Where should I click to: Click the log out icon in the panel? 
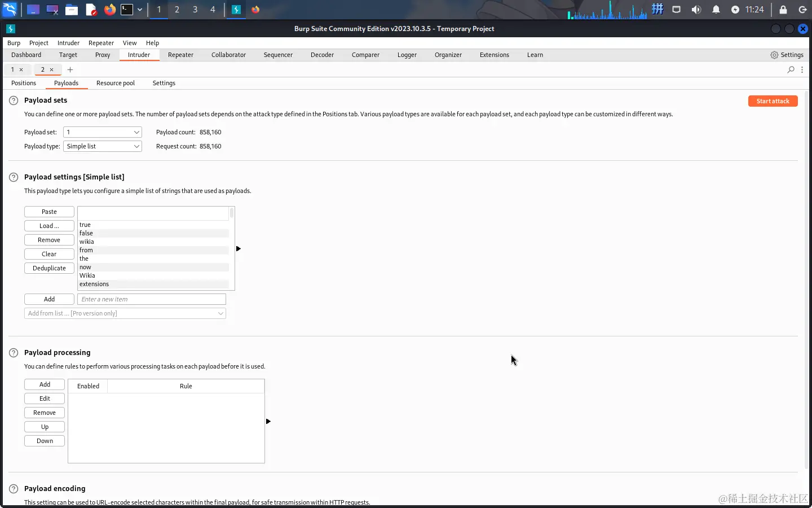point(802,10)
